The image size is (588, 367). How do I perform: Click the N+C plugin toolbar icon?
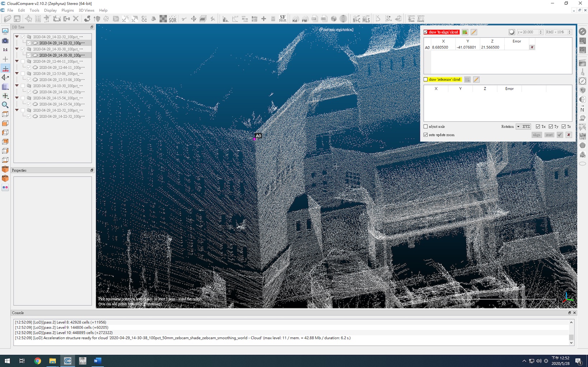[356, 19]
